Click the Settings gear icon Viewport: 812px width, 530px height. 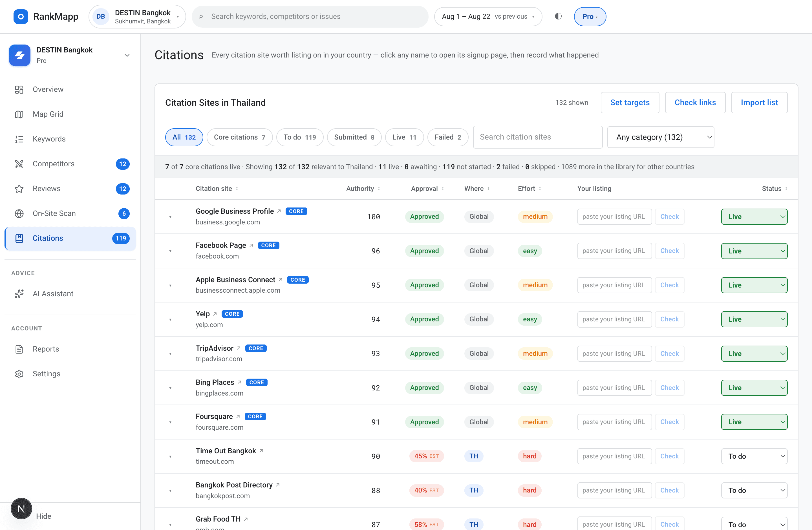[x=19, y=374]
